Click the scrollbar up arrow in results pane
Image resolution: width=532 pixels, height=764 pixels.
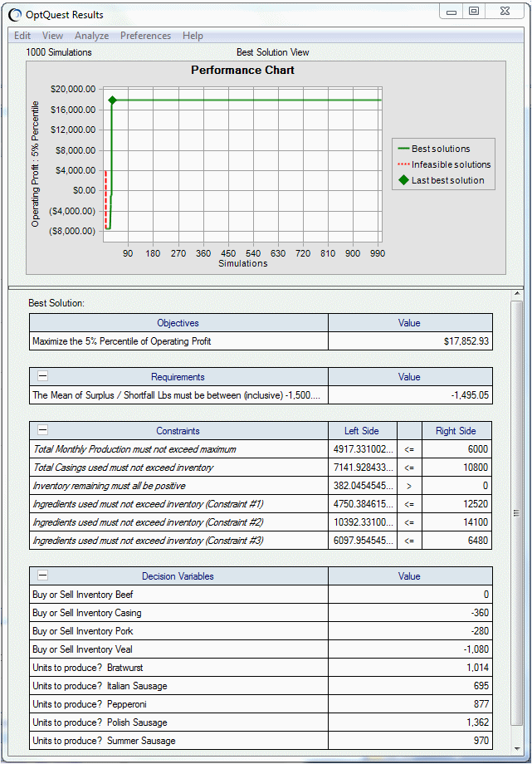pyautogui.click(x=517, y=293)
